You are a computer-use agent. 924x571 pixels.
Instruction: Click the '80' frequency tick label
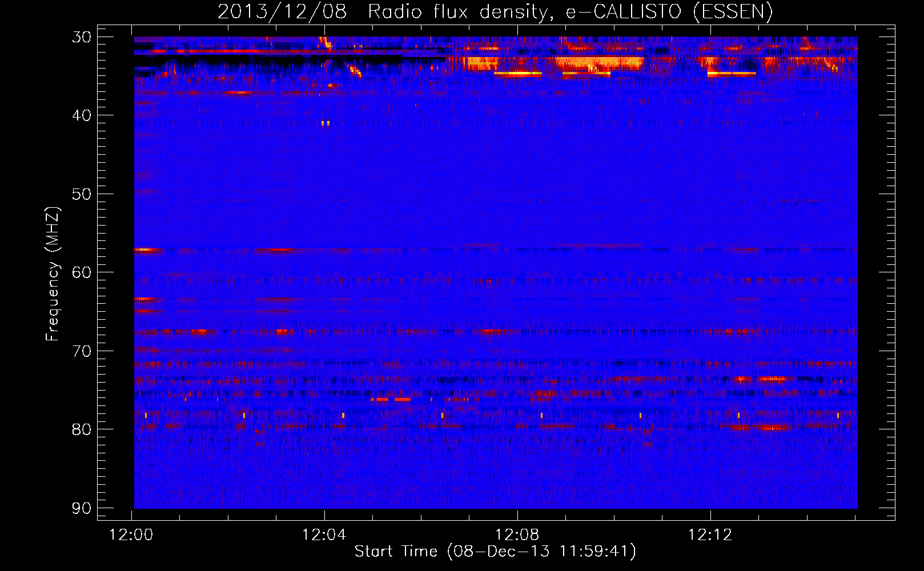point(82,429)
